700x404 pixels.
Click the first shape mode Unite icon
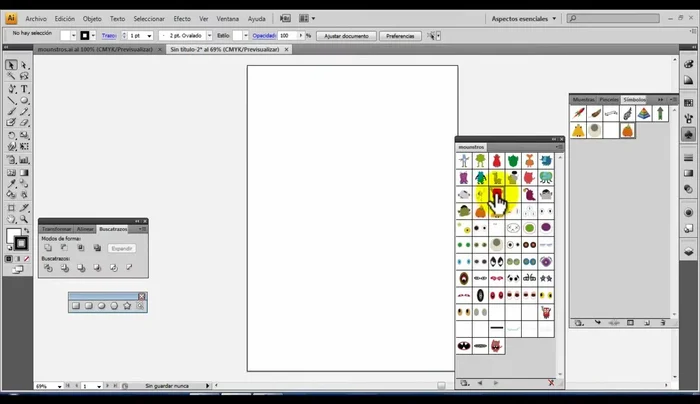pos(47,248)
